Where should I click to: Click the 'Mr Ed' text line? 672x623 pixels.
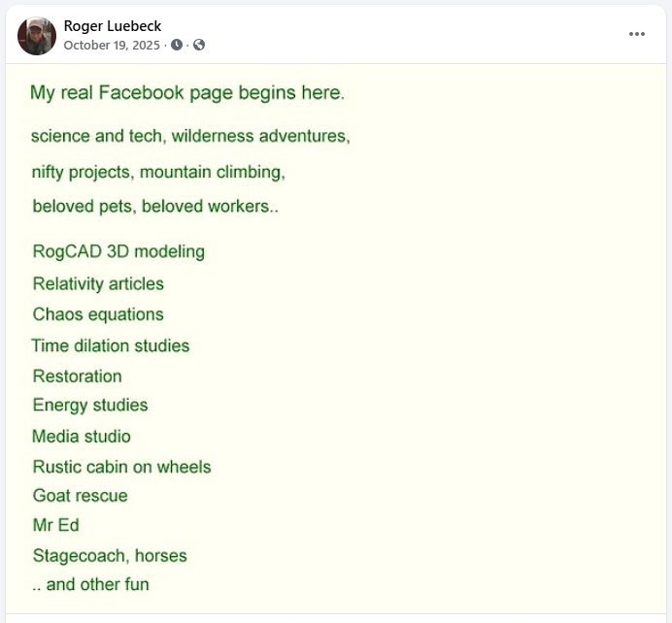click(55, 525)
